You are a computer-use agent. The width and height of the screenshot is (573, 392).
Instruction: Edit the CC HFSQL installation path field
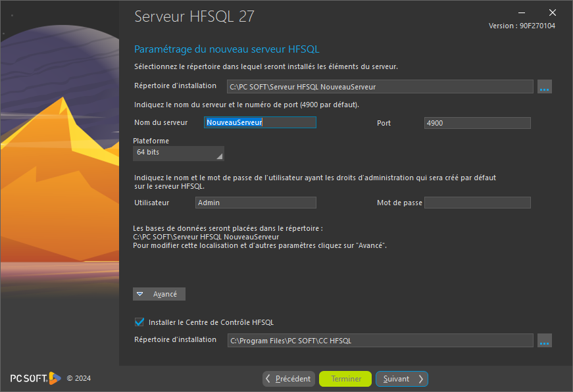380,341
